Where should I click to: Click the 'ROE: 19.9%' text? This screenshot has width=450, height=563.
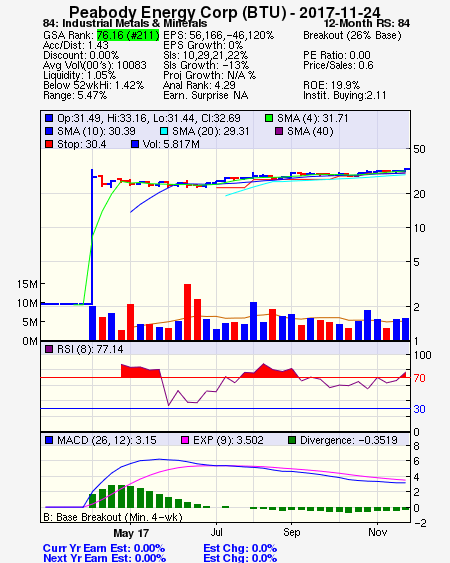331,85
